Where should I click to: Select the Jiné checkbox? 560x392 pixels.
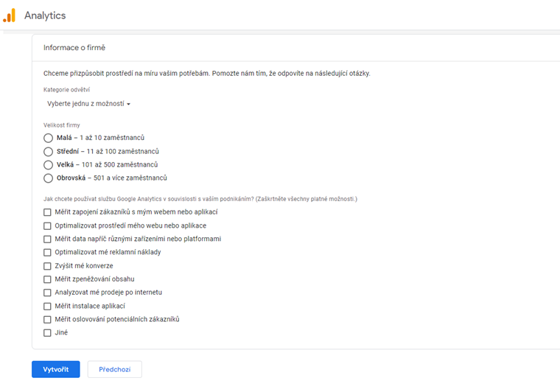tap(47, 333)
